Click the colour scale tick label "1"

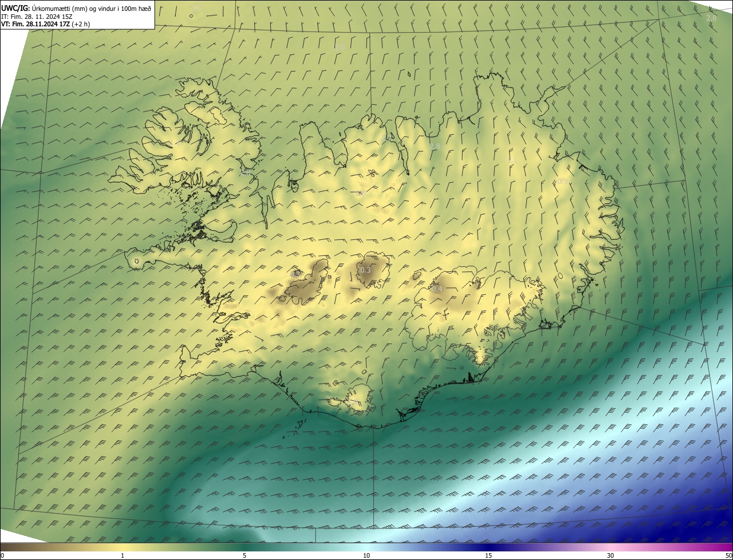coord(123,556)
